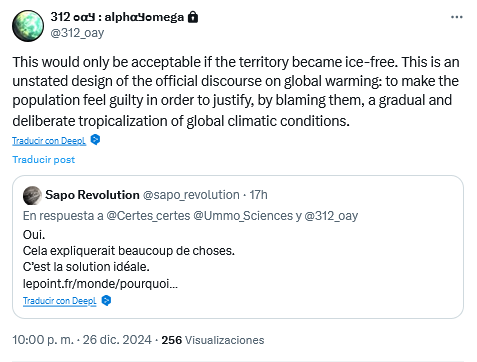
Task: Open the @312_oay handle in header
Action: [x=77, y=33]
